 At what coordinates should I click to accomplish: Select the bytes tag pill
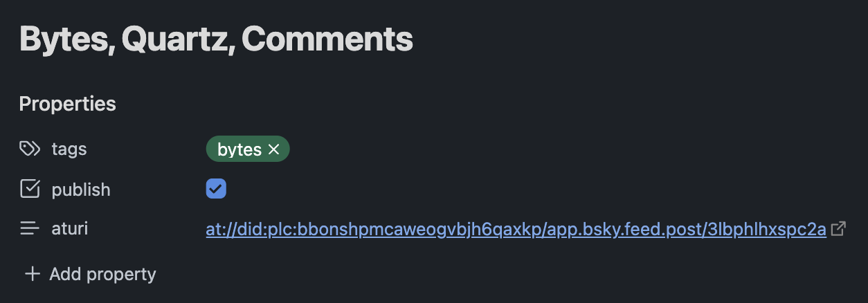[239, 149]
